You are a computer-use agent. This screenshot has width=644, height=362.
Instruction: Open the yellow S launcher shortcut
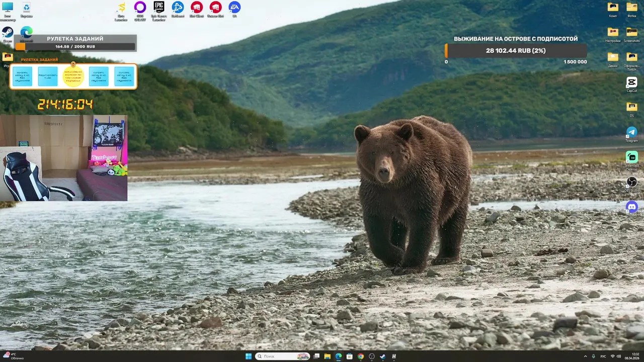pos(121,10)
